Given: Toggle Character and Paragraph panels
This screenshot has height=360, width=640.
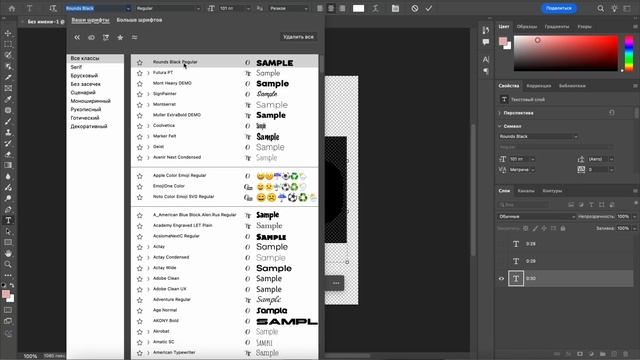Looking at the screenshot, I should coord(395,8).
